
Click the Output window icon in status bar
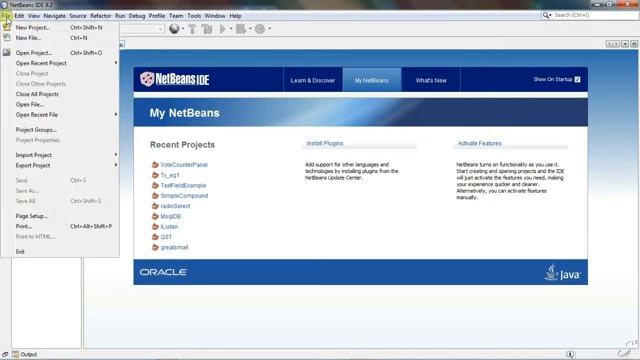16,354
